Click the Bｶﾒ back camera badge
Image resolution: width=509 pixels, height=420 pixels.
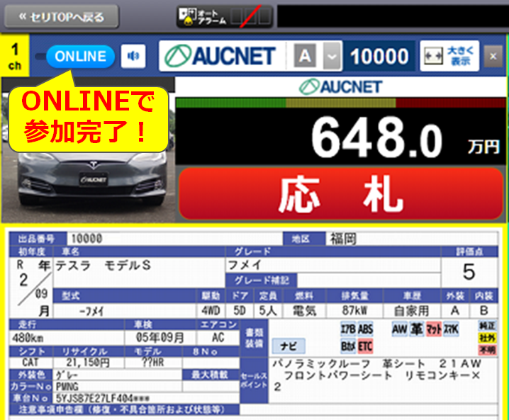tap(348, 346)
